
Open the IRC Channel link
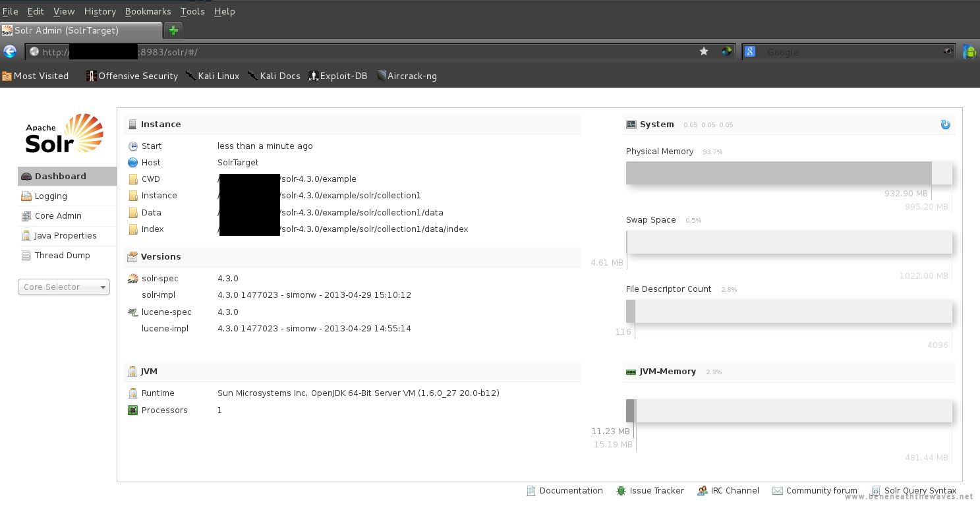point(728,491)
